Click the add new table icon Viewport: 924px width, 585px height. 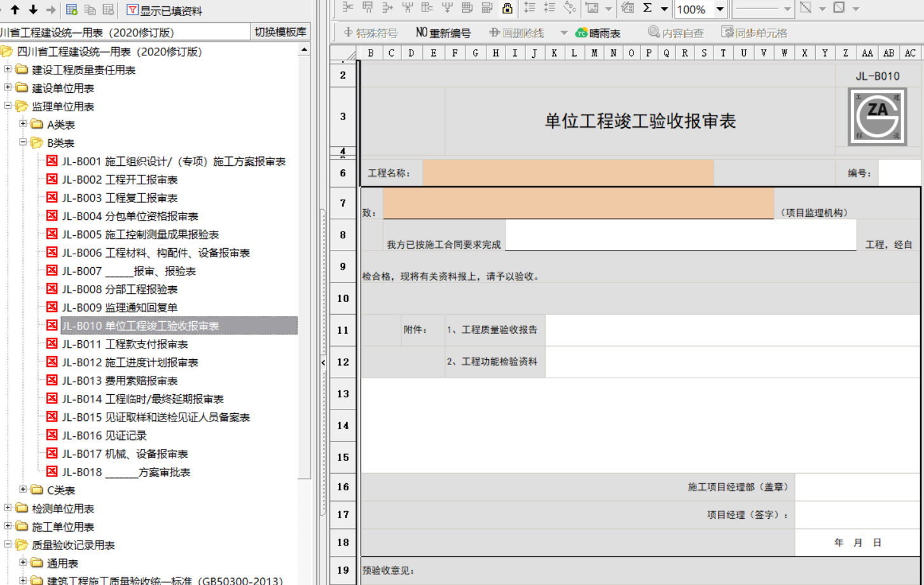click(72, 10)
